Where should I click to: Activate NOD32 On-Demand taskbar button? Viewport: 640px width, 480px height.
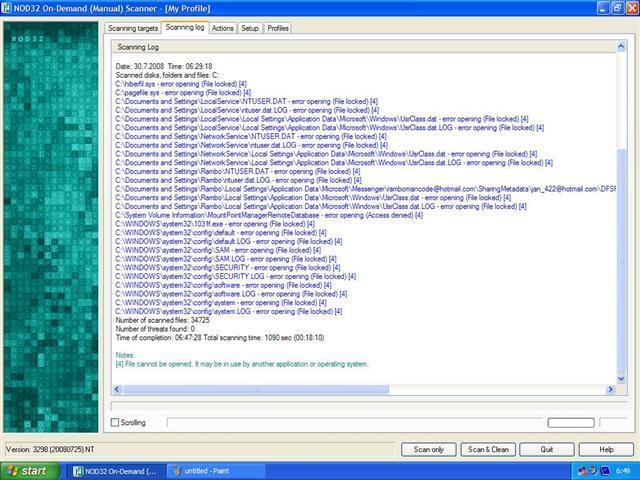[x=116, y=471]
